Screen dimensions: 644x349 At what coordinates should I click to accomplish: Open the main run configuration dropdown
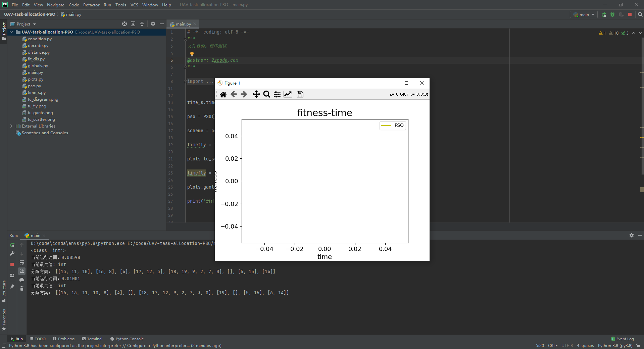584,14
